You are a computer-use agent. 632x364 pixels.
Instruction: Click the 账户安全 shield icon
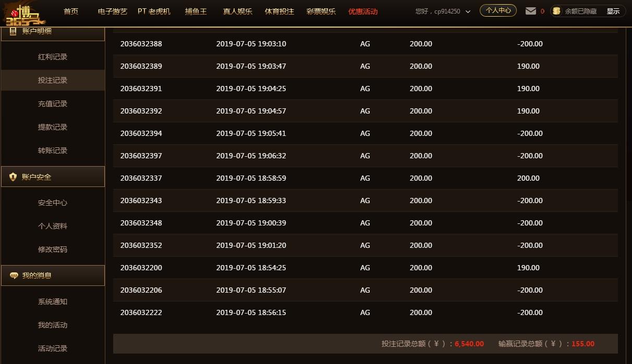13,177
